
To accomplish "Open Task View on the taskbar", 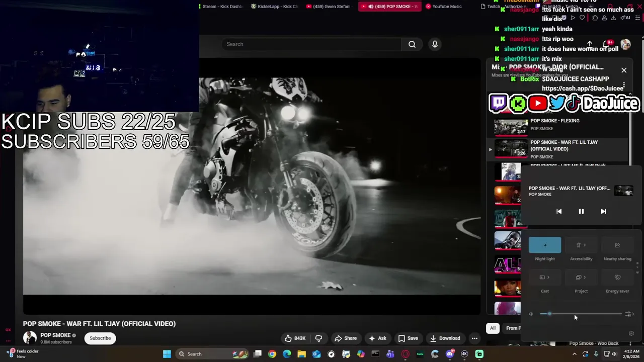I will pos(258,354).
